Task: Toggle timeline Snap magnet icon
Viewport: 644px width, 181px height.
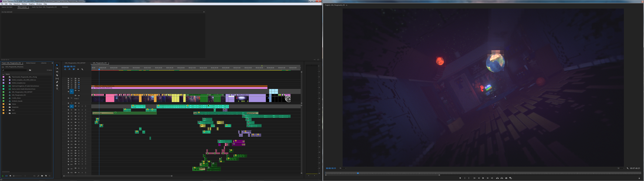Action: tap(69, 70)
